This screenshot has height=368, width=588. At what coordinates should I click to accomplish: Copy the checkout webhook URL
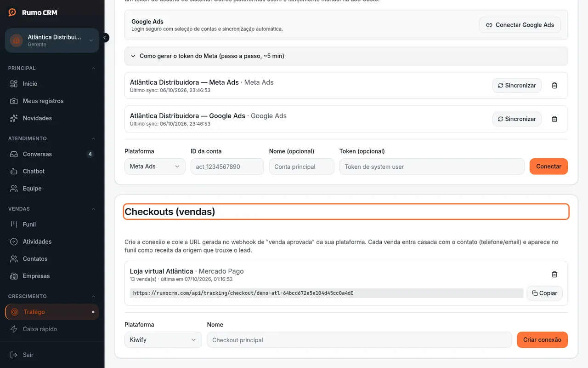click(x=544, y=293)
